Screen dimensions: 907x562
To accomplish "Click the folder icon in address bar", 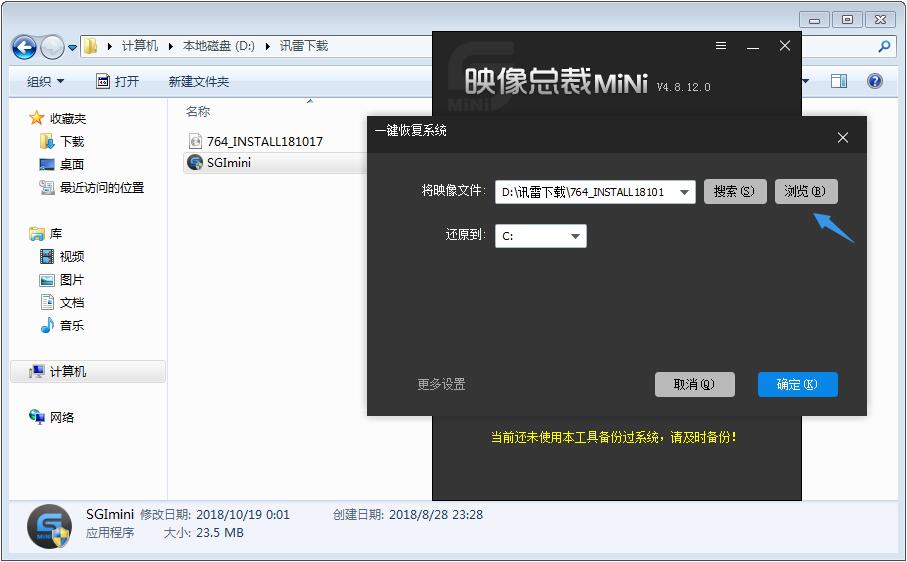I will 91,46.
